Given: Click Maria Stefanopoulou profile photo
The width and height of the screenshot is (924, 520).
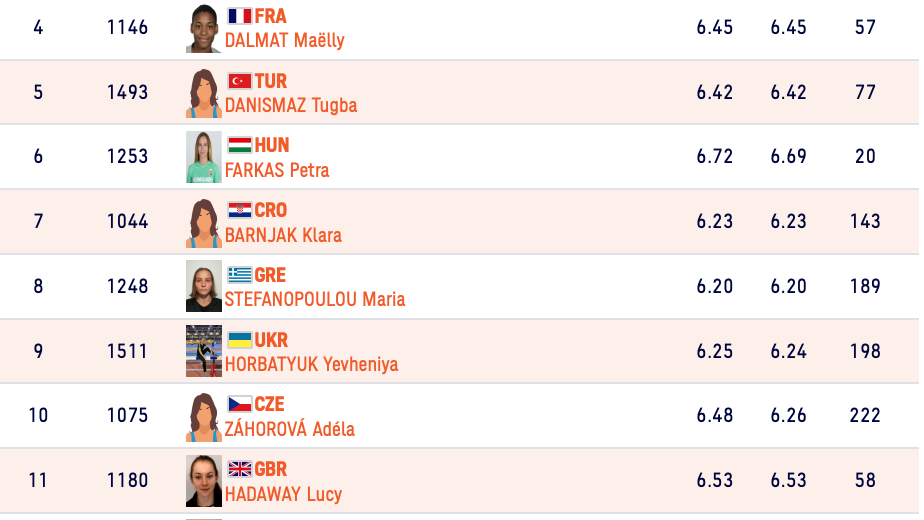Looking at the screenshot, I should pyautogui.click(x=204, y=286).
